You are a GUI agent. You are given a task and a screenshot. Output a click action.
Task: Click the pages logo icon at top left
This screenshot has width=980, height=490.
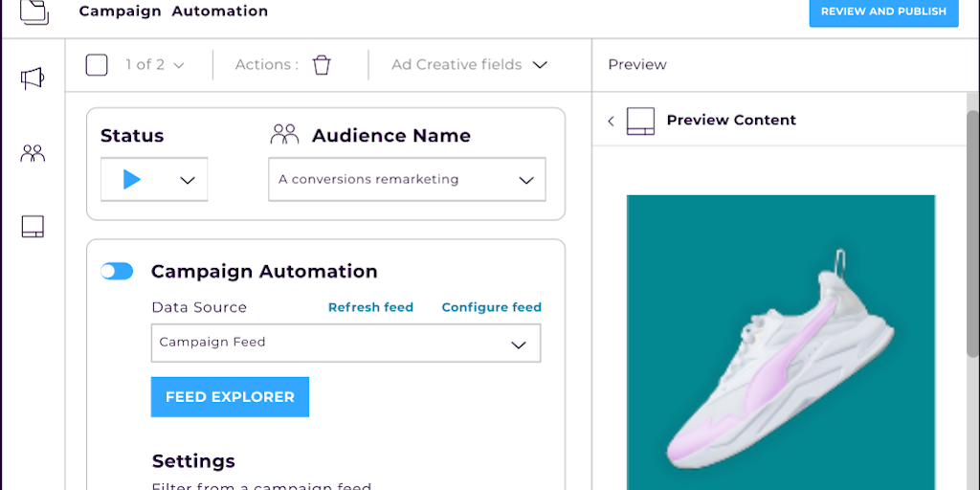[33, 11]
